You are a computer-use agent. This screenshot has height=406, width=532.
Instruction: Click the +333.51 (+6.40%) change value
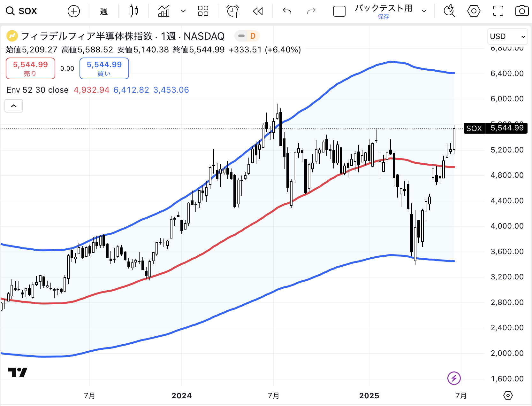[265, 50]
